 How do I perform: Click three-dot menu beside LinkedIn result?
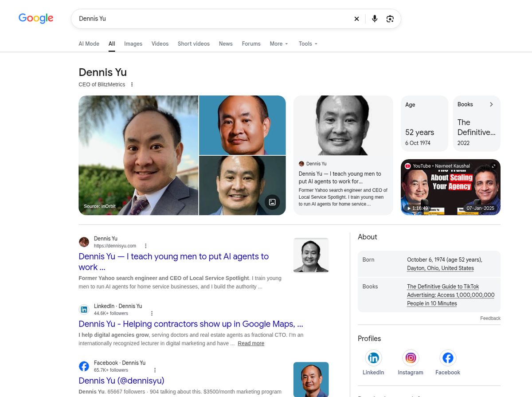[x=152, y=313]
